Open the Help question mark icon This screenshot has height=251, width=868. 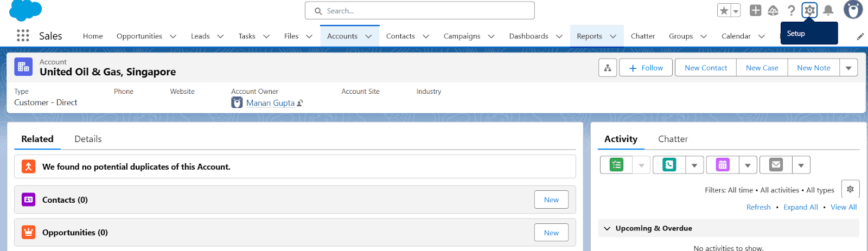pyautogui.click(x=792, y=10)
